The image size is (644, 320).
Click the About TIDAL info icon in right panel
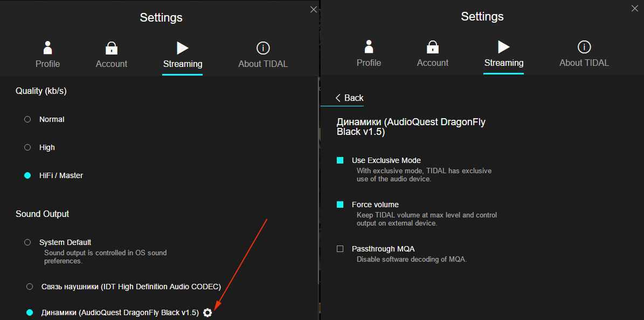tap(584, 47)
